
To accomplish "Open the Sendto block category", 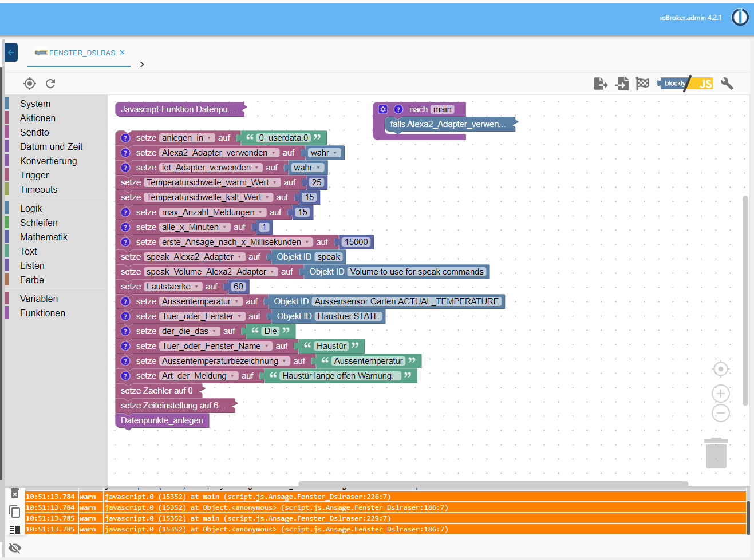I will tap(34, 132).
